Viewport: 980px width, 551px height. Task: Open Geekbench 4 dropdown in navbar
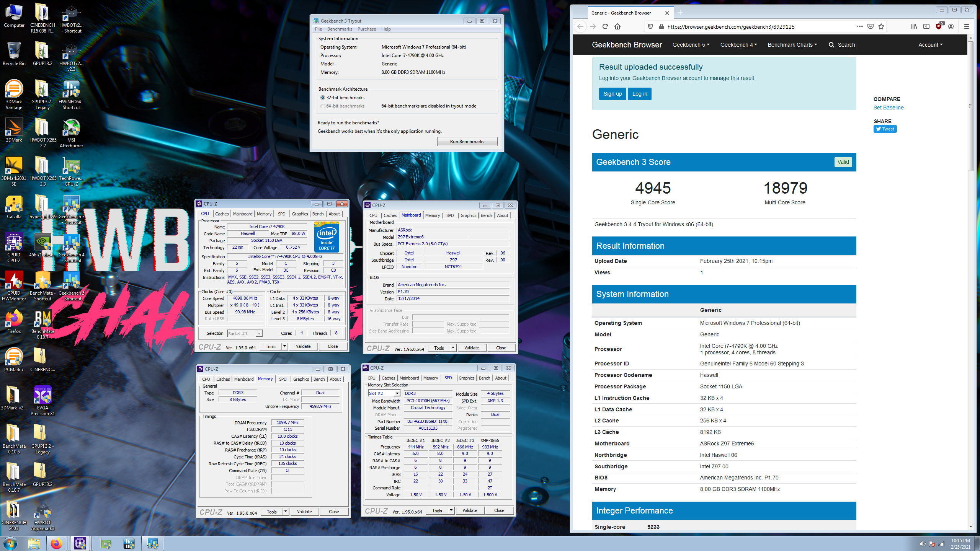739,45
